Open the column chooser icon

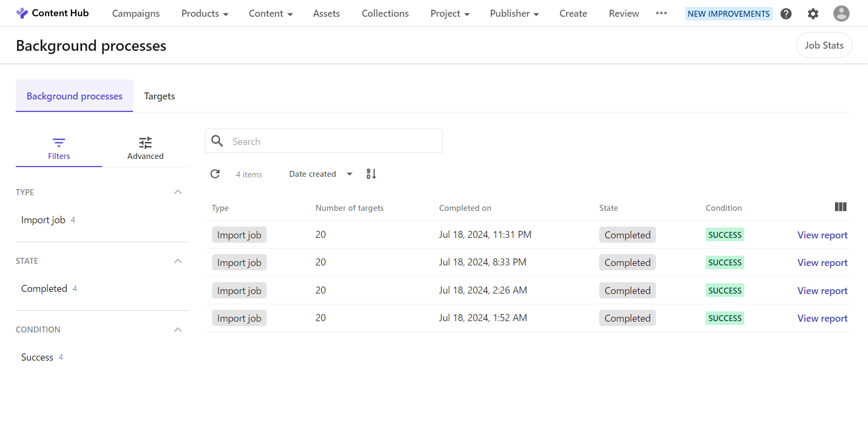tap(840, 207)
